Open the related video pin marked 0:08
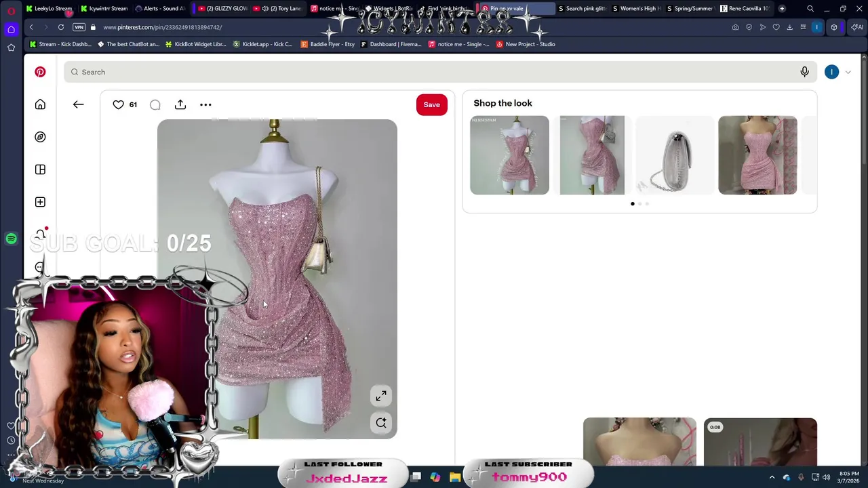This screenshot has width=868, height=488. coord(760,442)
